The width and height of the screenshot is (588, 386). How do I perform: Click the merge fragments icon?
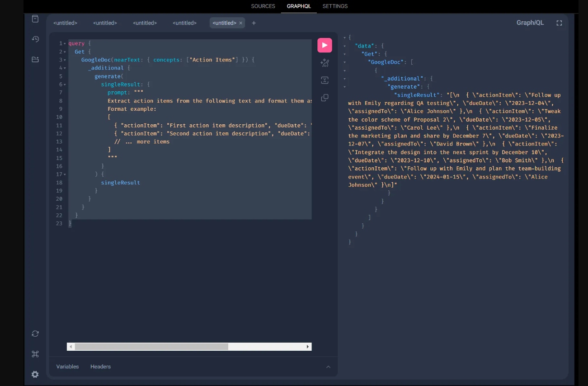pos(325,80)
